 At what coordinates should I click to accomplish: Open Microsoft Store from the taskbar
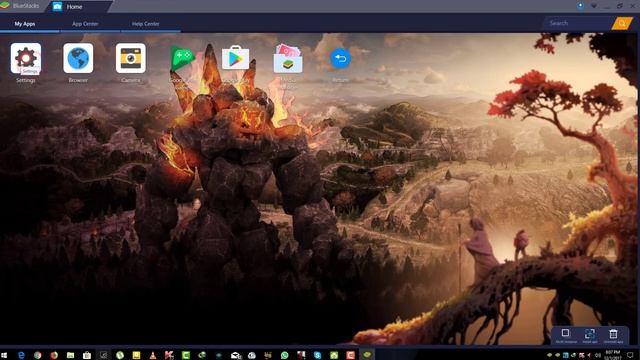tap(87, 356)
